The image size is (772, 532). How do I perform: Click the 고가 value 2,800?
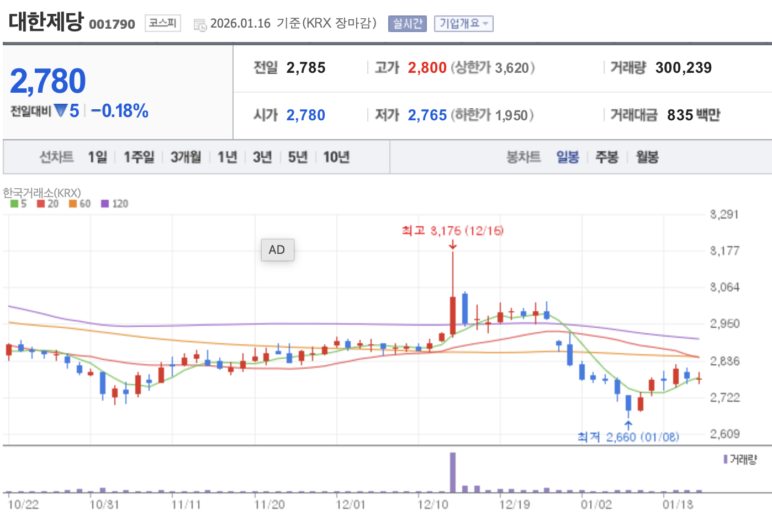click(427, 68)
